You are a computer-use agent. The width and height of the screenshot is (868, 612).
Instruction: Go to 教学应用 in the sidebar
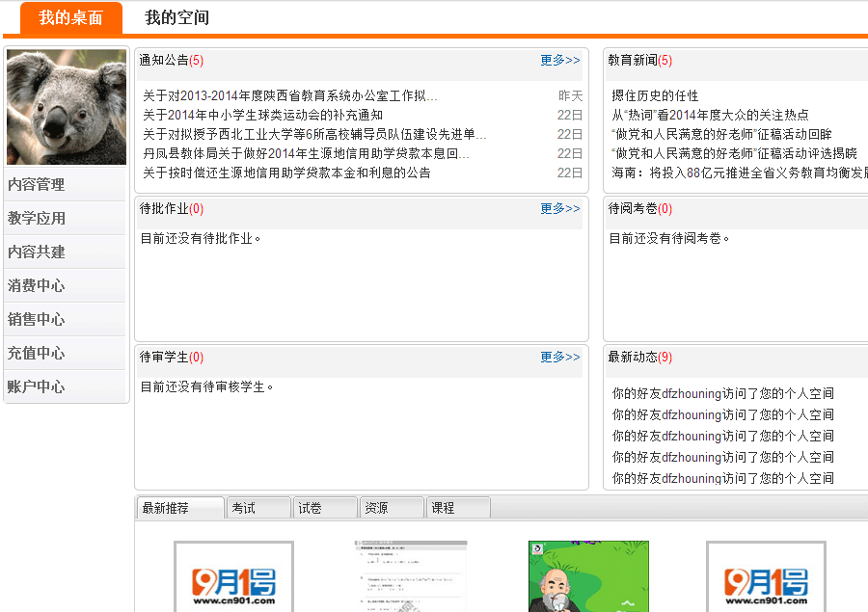pyautogui.click(x=37, y=218)
